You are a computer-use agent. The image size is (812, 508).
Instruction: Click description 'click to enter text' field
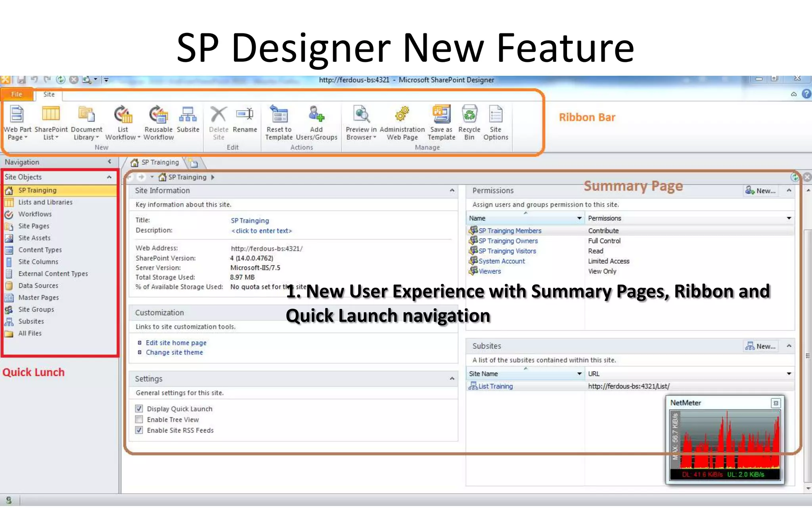tap(262, 231)
